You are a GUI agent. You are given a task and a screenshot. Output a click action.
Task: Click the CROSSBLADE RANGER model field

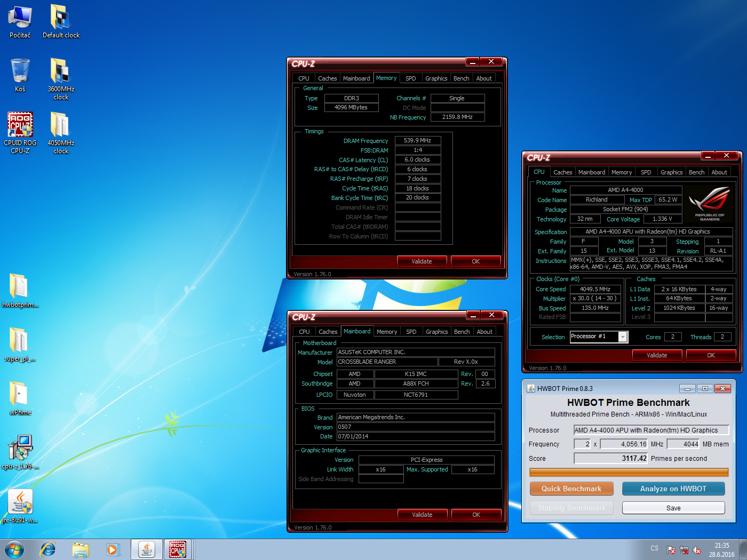click(x=387, y=362)
